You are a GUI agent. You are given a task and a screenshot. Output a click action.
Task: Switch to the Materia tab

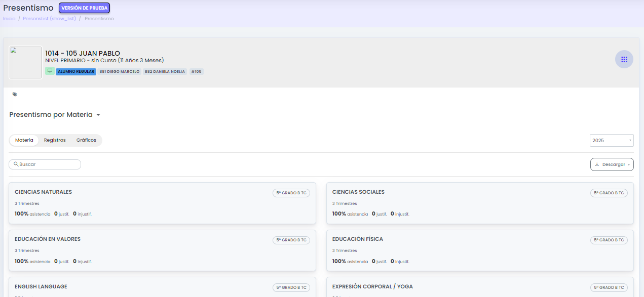point(24,140)
